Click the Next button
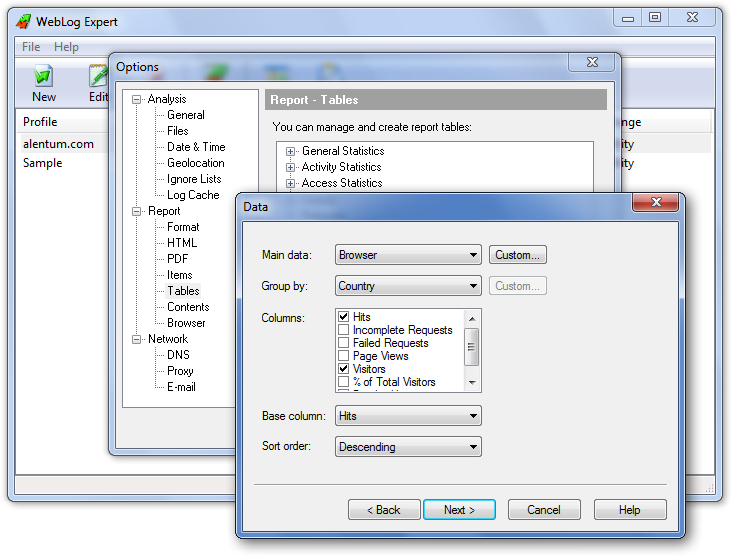The image size is (732, 556). coord(459,510)
